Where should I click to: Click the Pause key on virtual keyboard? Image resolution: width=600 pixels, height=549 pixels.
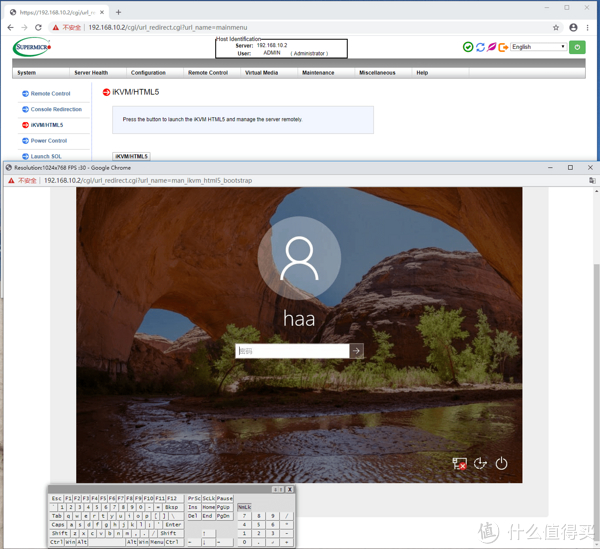[225, 498]
